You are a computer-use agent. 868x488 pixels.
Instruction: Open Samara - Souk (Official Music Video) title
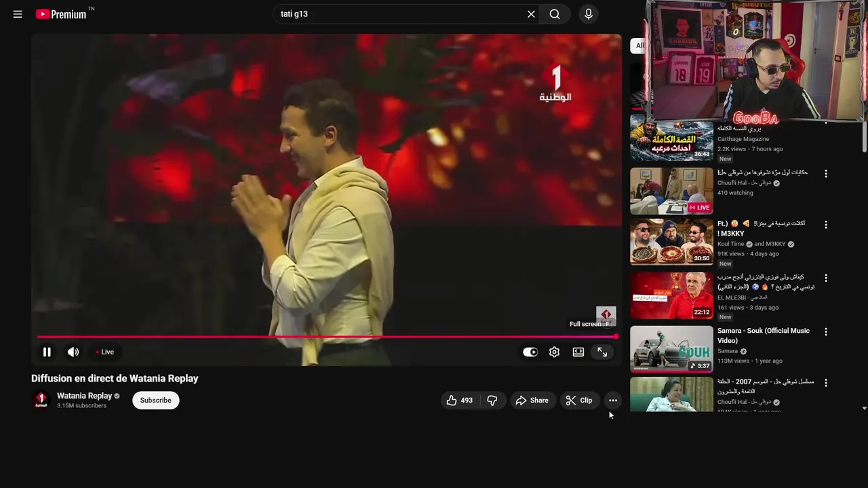click(764, 335)
